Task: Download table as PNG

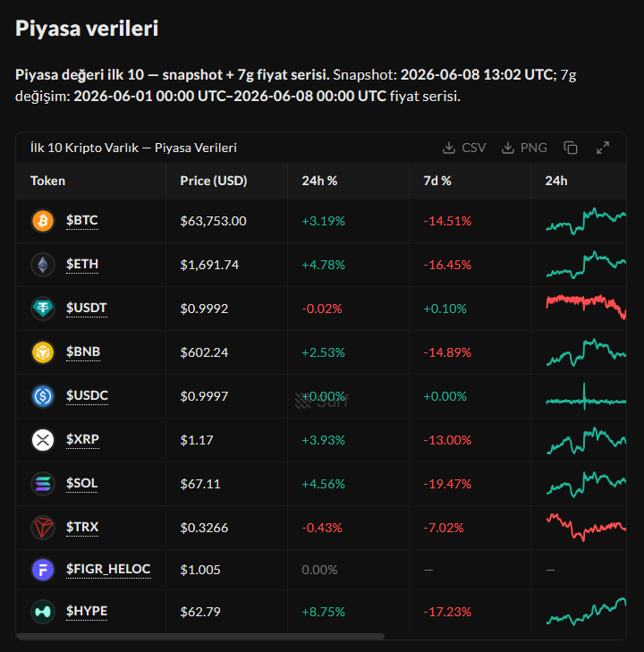Action: tap(524, 148)
